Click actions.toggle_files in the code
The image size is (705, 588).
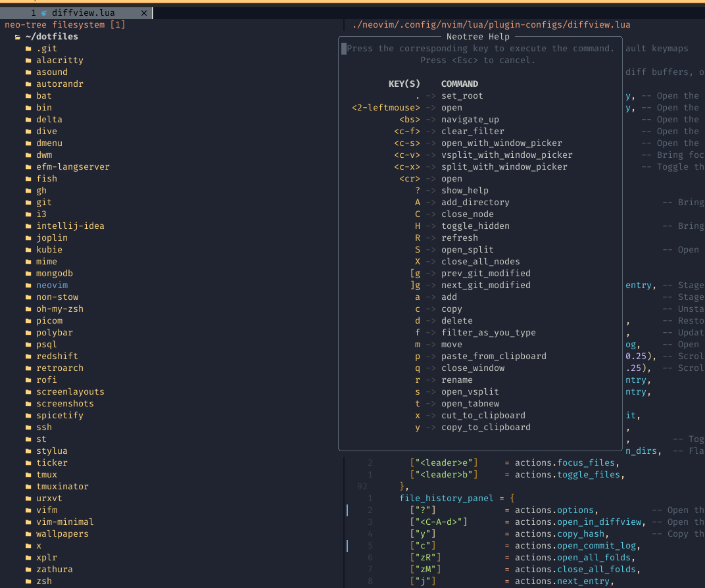[x=568, y=475]
